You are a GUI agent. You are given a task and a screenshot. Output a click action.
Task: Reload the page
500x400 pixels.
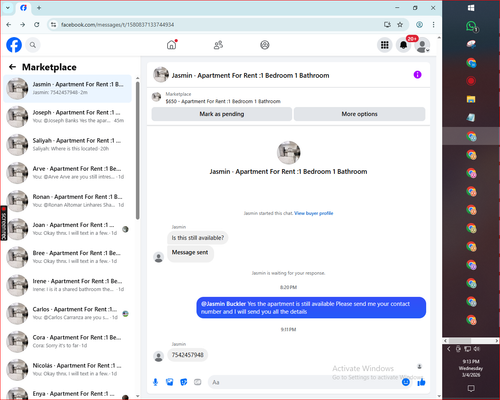pyautogui.click(x=37, y=25)
